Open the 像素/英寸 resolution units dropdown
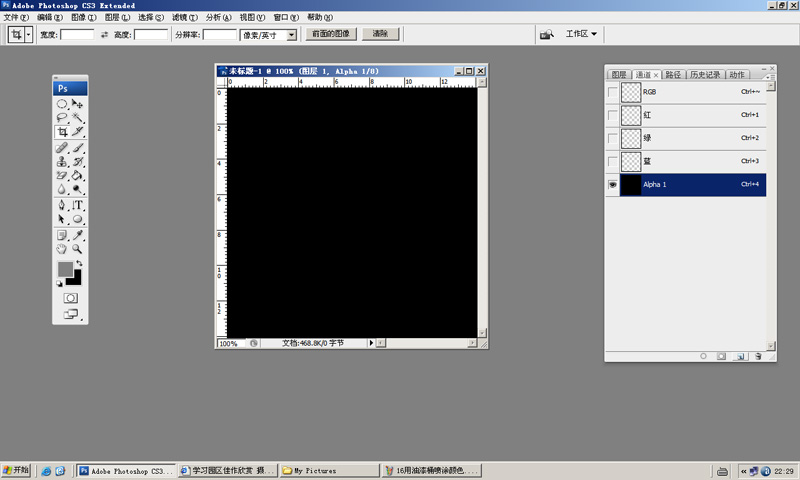 coord(291,34)
